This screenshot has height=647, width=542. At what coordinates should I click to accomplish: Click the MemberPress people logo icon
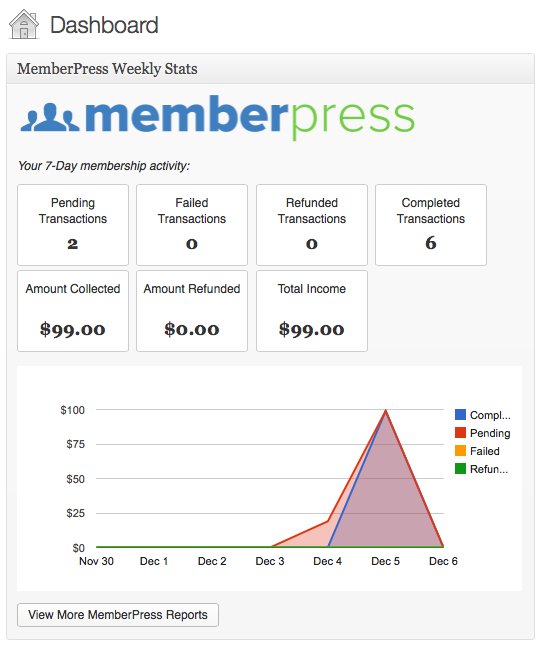[x=50, y=118]
